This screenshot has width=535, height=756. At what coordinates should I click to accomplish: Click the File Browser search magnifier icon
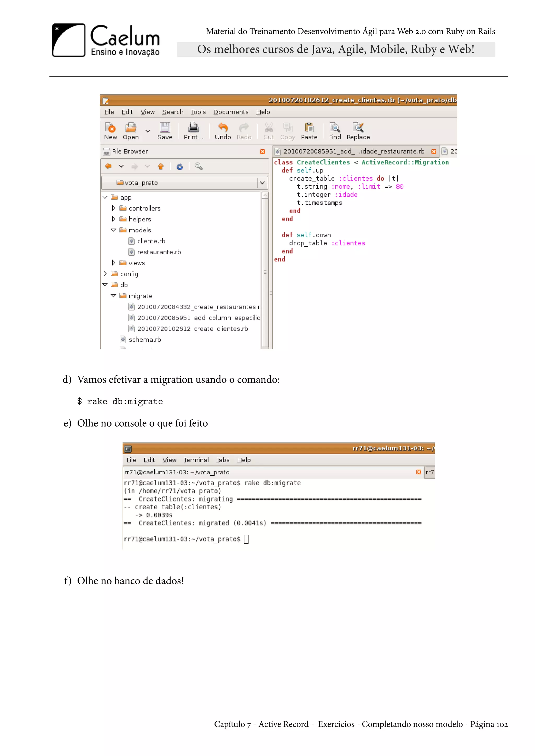point(199,166)
